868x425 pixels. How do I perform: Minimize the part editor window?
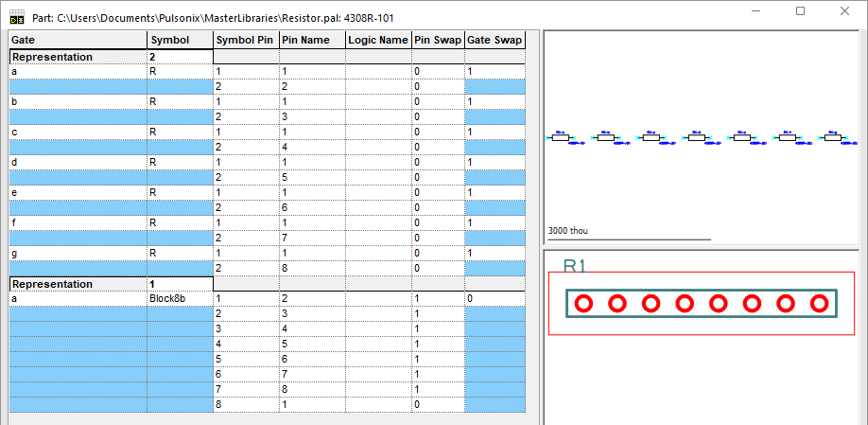click(x=755, y=11)
